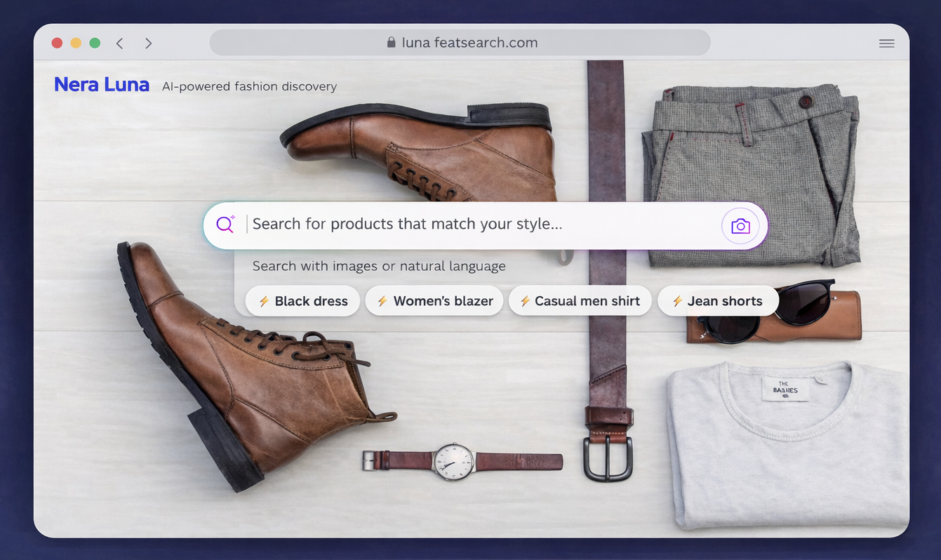Minimize the window using the yellow button

[x=76, y=44]
